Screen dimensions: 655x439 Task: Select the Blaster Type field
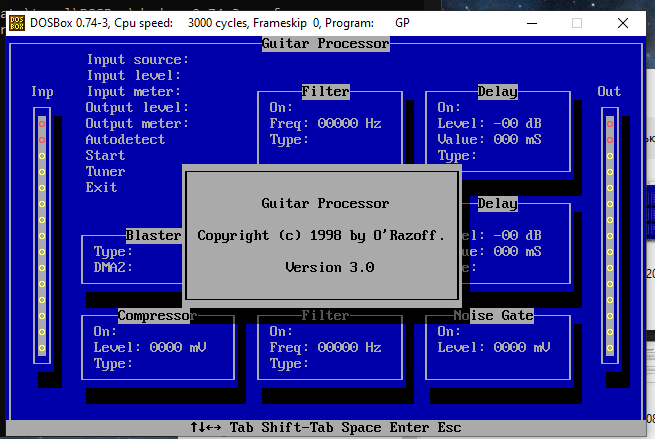point(113,252)
